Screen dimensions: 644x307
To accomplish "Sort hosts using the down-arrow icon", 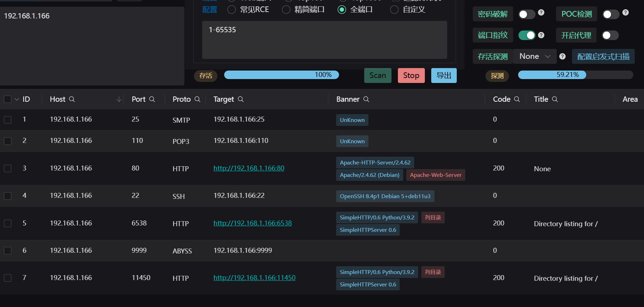I will click(x=119, y=99).
